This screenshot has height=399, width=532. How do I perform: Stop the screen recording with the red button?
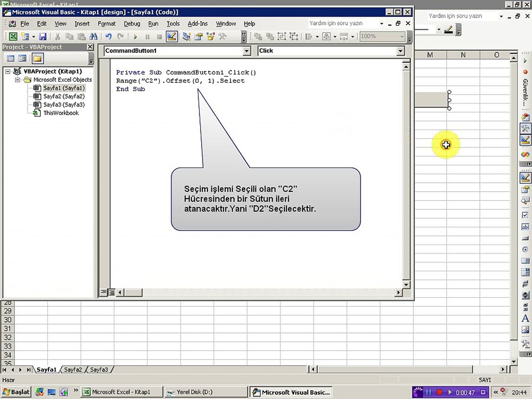click(x=439, y=392)
